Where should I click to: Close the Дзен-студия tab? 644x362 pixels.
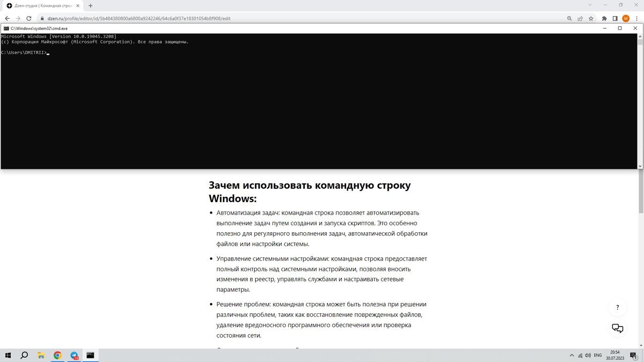78,5
